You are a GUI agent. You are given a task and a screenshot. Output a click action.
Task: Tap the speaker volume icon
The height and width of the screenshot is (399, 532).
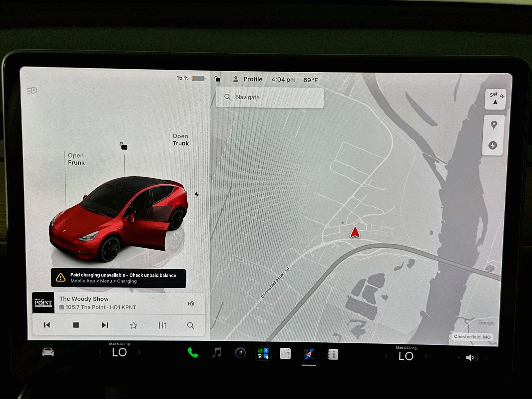tap(472, 358)
